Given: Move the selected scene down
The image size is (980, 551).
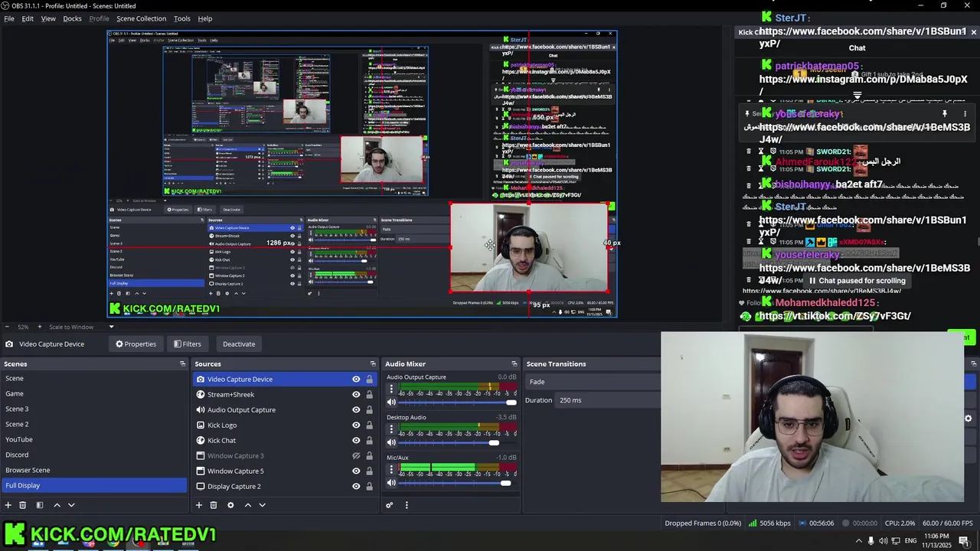Looking at the screenshot, I should (71, 505).
